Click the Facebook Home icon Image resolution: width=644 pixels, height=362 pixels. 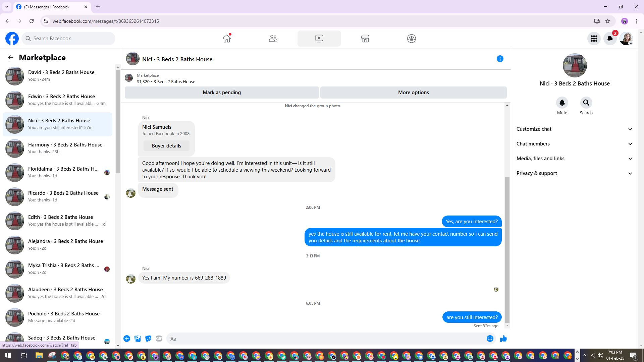click(x=227, y=39)
